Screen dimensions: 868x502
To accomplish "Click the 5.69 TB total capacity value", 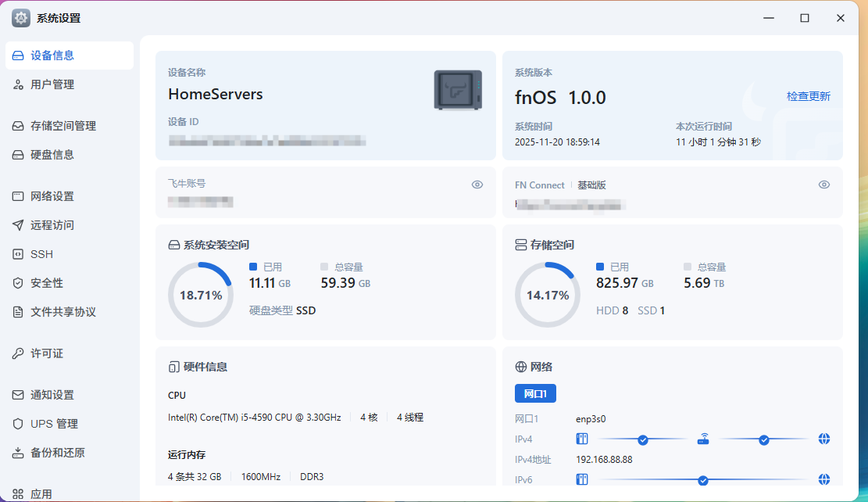I will click(x=704, y=282).
